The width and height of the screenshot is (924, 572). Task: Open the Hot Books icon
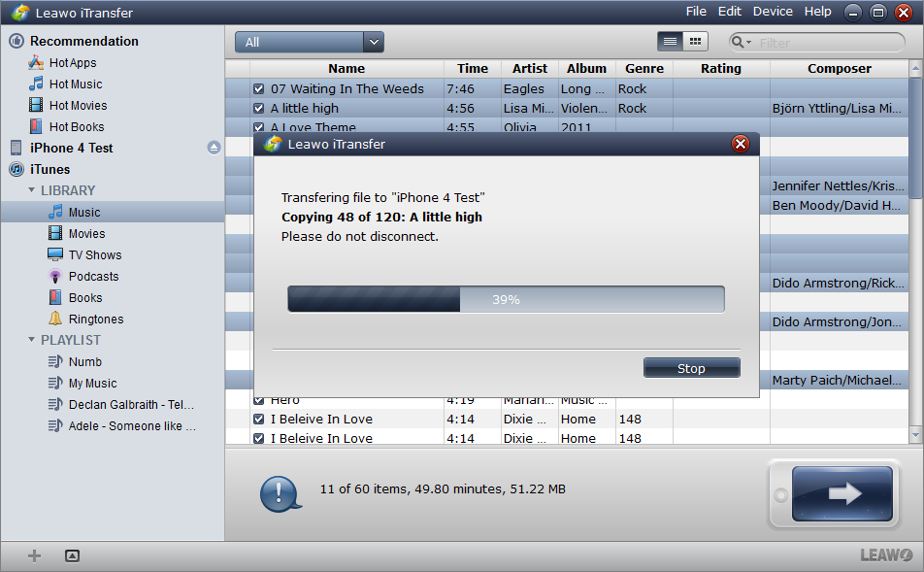pos(36,126)
